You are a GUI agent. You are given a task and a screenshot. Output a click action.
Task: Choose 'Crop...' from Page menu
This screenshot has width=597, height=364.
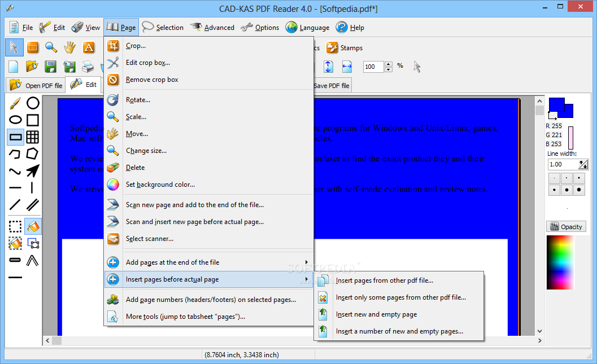tap(208, 46)
